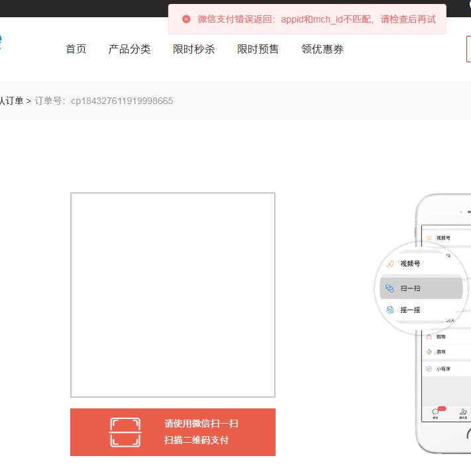
Task: Click the chat bubble icon on the phone's bottom bar
Action: point(435,412)
